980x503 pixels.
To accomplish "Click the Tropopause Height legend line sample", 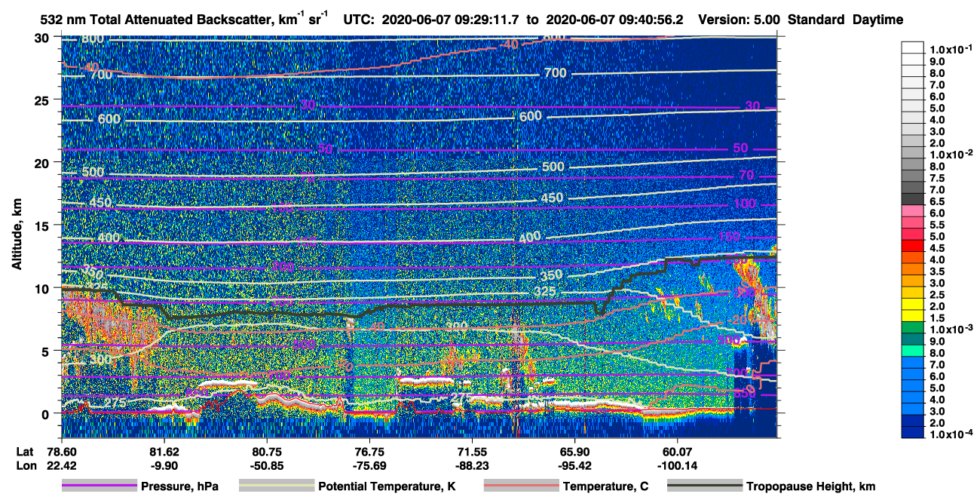I will (705, 486).
